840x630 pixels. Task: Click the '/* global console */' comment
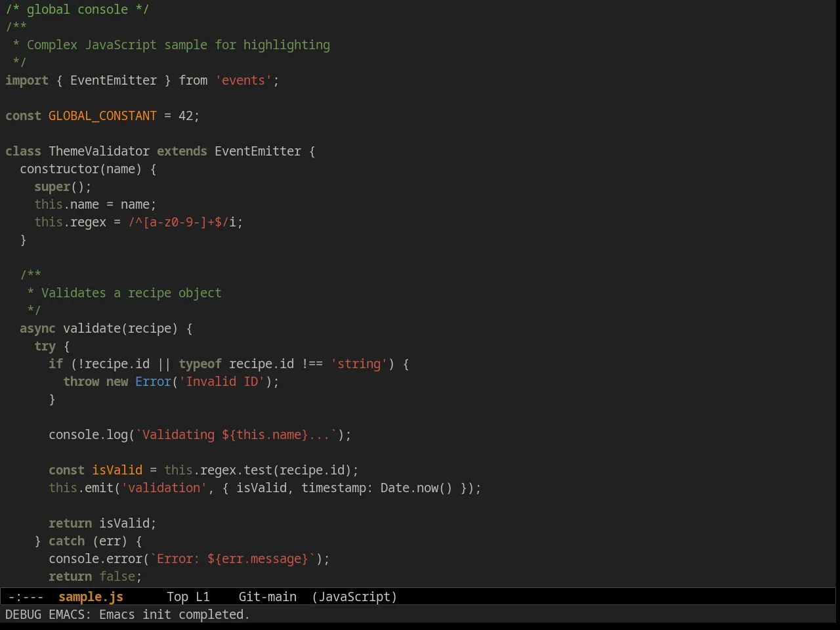[x=77, y=9]
